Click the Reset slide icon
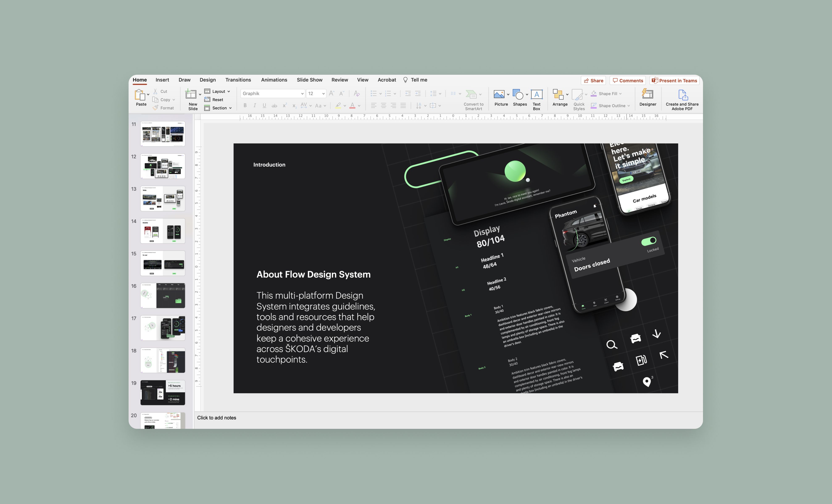 pos(207,100)
